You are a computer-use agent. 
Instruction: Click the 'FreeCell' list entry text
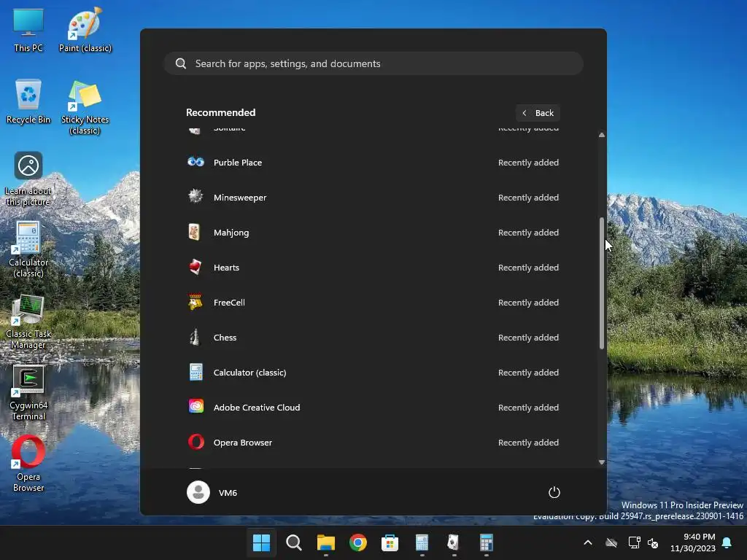point(229,303)
